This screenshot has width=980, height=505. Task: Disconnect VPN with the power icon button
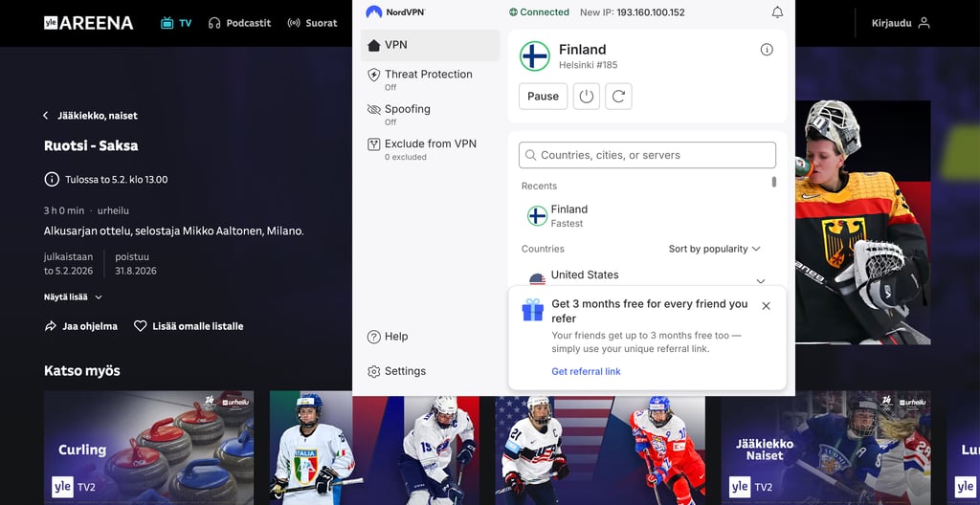coord(587,97)
